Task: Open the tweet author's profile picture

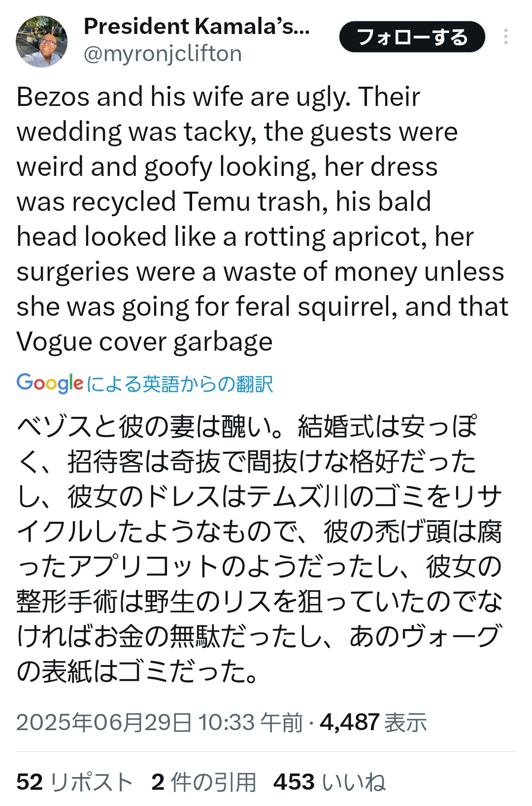Action: click(41, 41)
